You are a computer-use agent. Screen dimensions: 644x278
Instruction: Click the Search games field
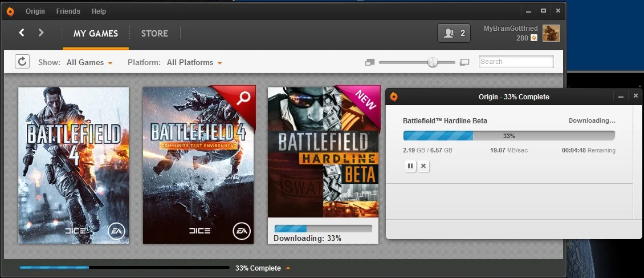[516, 62]
